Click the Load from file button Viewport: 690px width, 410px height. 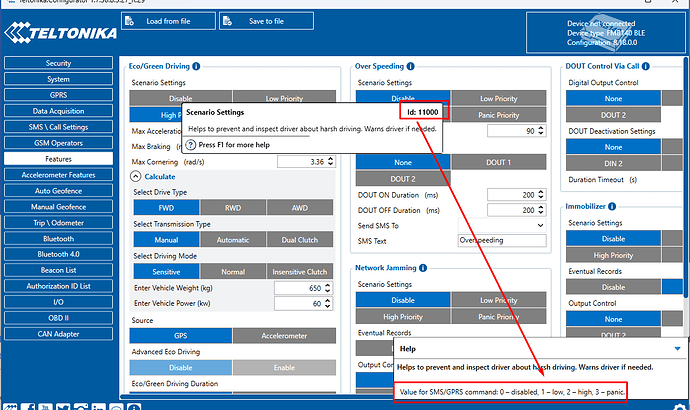pos(169,21)
